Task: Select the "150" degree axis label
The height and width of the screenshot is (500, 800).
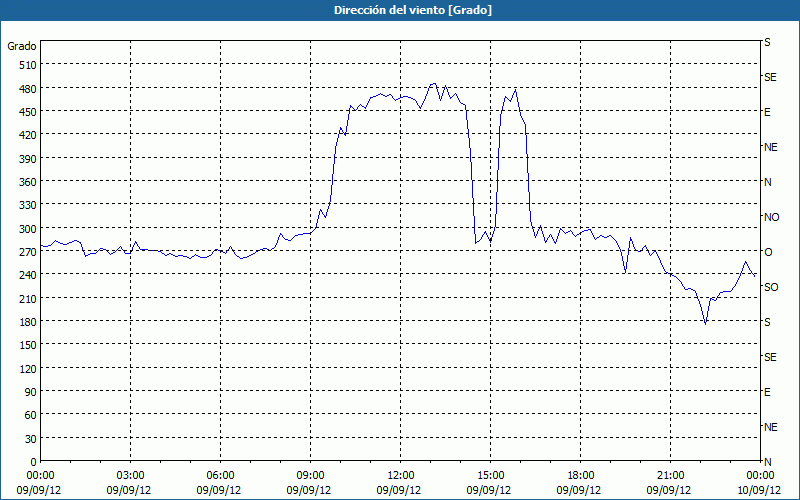Action: tap(28, 345)
